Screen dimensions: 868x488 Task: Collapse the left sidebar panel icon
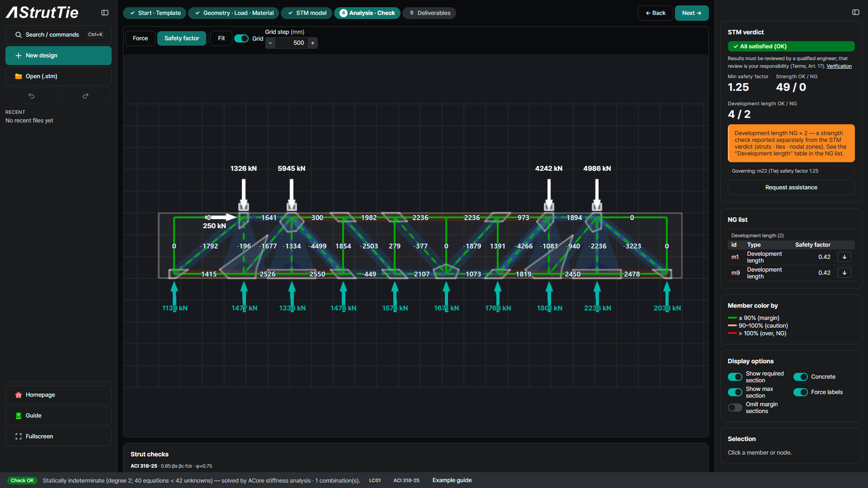[x=105, y=13]
